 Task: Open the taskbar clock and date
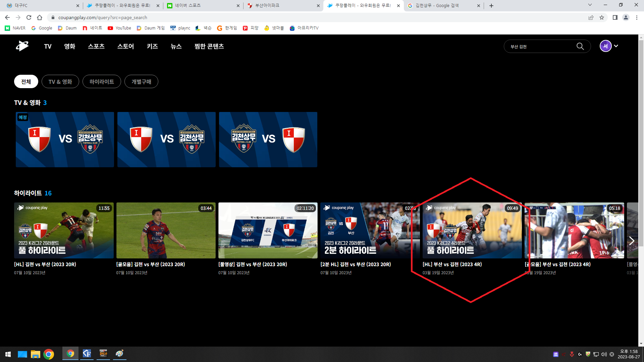629,354
